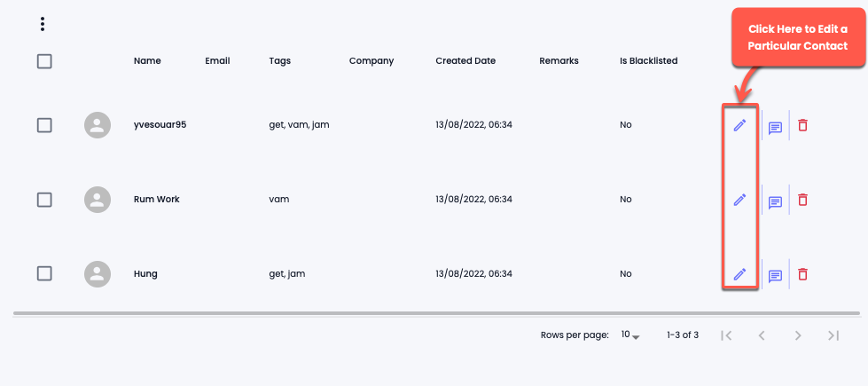
Task: Click the avatar thumbnail of Hung
Action: click(98, 273)
